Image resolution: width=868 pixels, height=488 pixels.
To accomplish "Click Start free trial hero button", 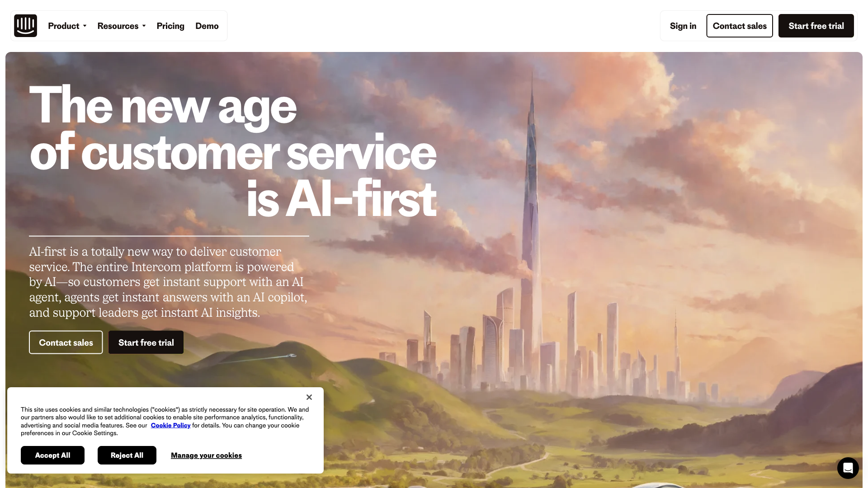I will coord(146,342).
